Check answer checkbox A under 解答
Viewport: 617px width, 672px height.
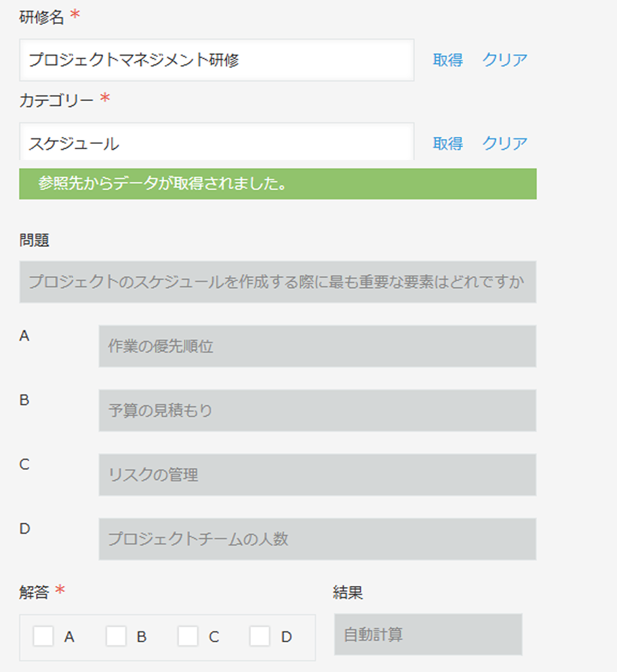click(x=43, y=636)
